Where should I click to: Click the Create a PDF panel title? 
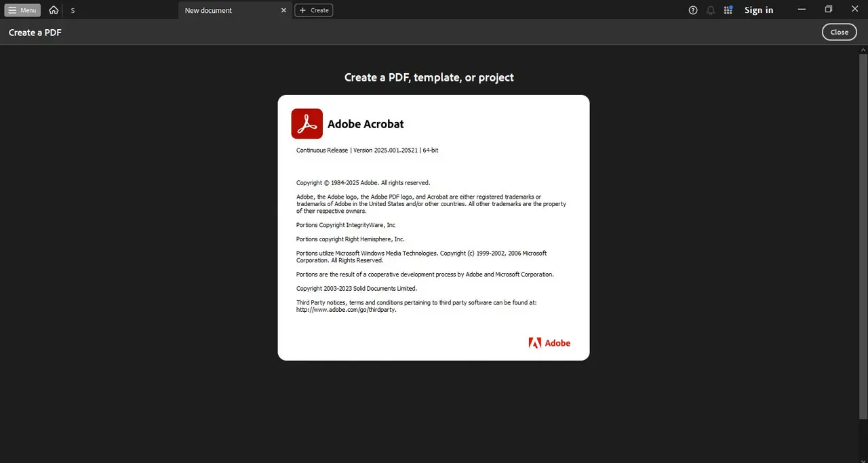tap(35, 33)
